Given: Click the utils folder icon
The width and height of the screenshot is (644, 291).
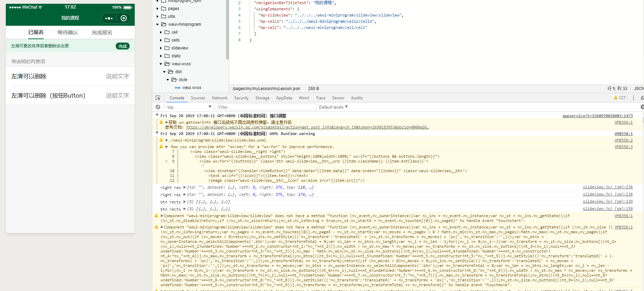Looking at the screenshot, I should pyautogui.click(x=164, y=16).
